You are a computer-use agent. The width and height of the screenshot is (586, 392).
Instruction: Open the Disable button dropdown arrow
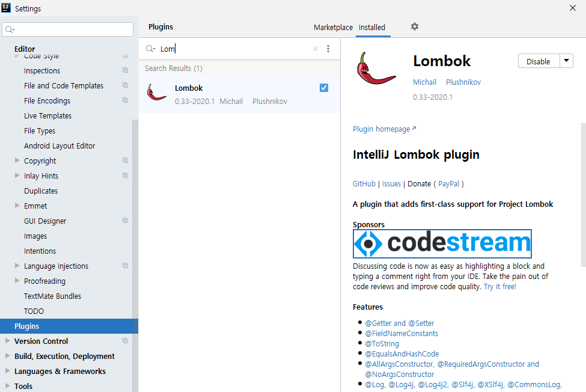tap(567, 61)
